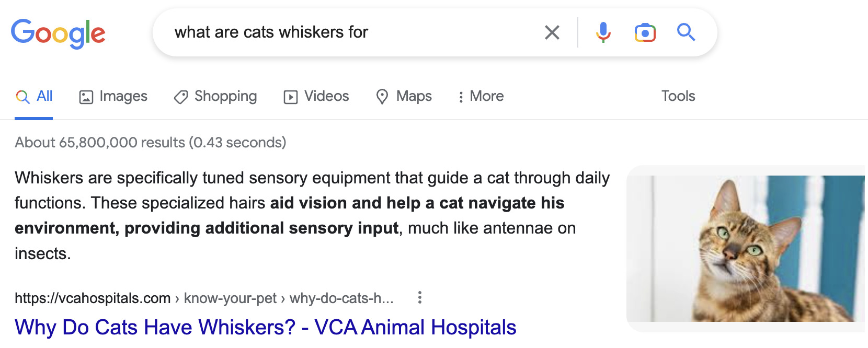Click the Google logo

tap(59, 32)
